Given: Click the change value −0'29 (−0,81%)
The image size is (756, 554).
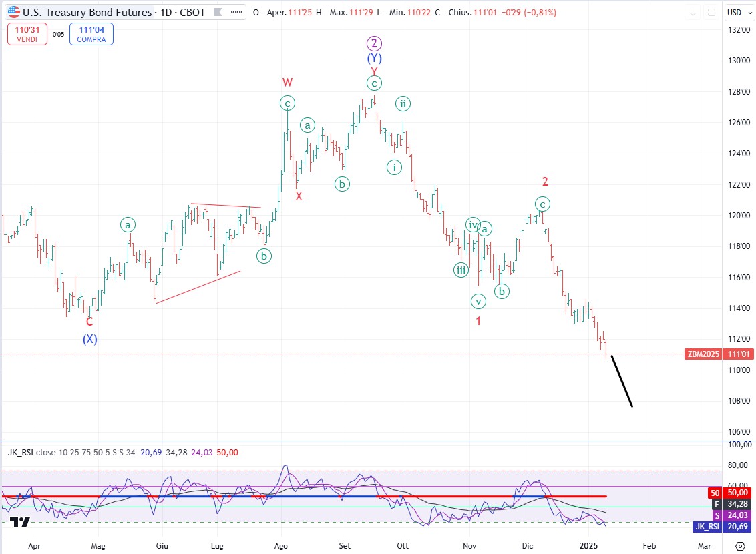Looking at the screenshot, I should point(528,13).
